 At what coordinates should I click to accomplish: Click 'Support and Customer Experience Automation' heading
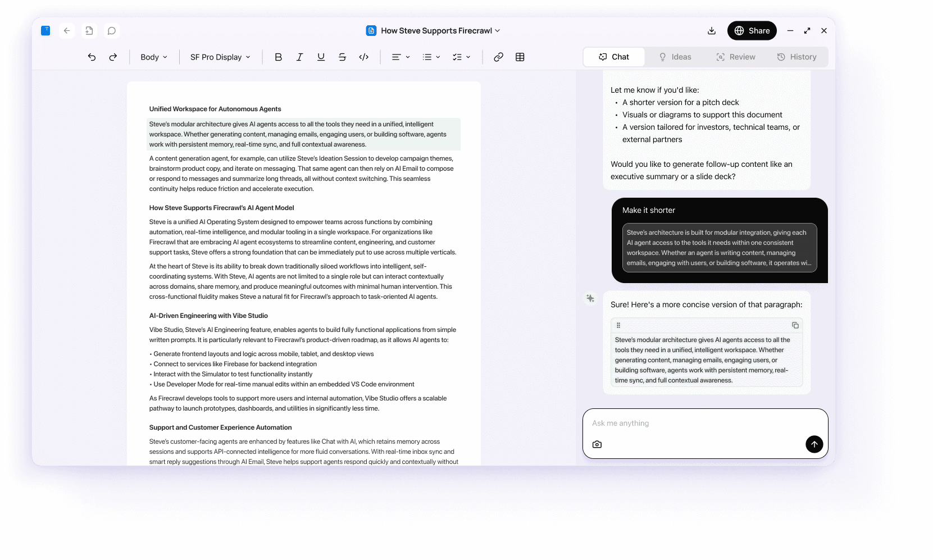pyautogui.click(x=220, y=427)
